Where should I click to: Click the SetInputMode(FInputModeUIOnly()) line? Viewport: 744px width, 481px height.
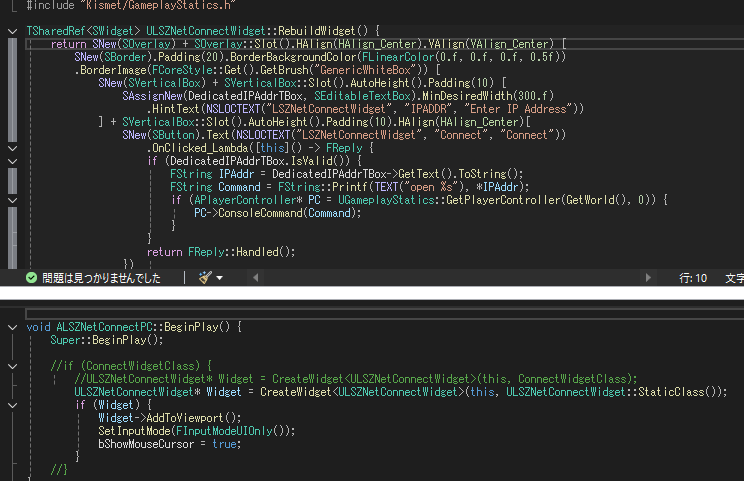[x=196, y=431]
